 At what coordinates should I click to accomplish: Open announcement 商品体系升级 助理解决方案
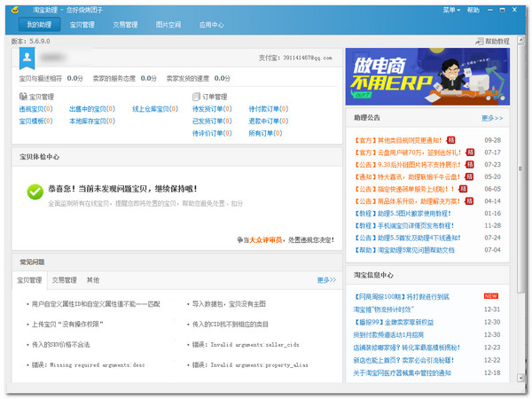pos(407,201)
